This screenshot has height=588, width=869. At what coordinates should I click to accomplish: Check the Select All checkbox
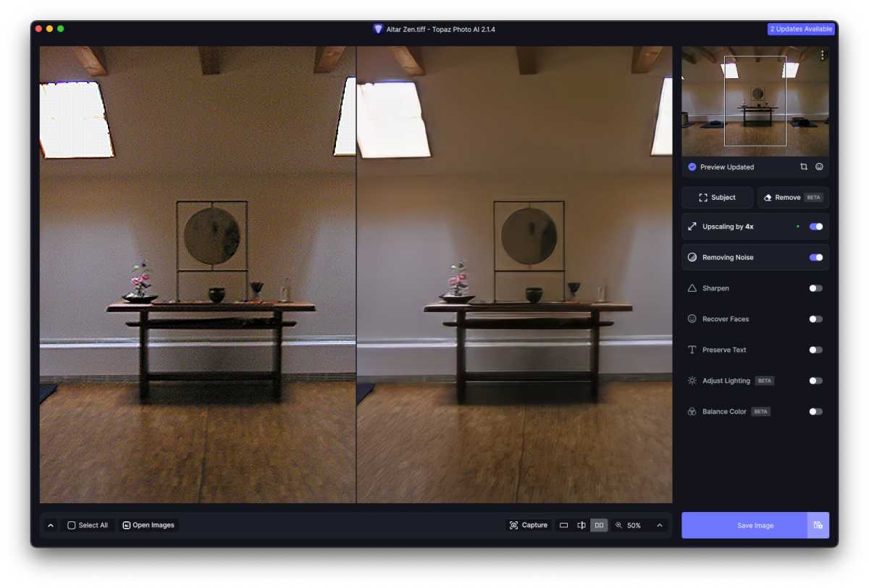tap(72, 525)
